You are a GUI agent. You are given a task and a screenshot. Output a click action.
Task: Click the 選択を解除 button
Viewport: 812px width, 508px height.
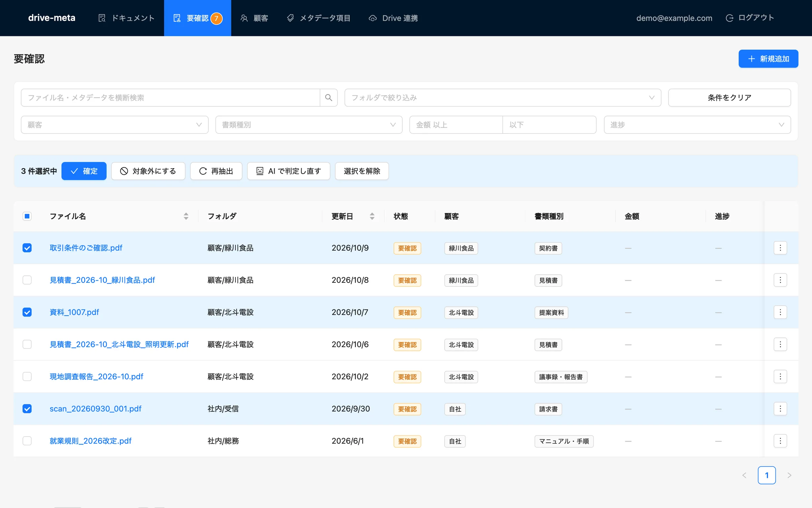pyautogui.click(x=362, y=171)
